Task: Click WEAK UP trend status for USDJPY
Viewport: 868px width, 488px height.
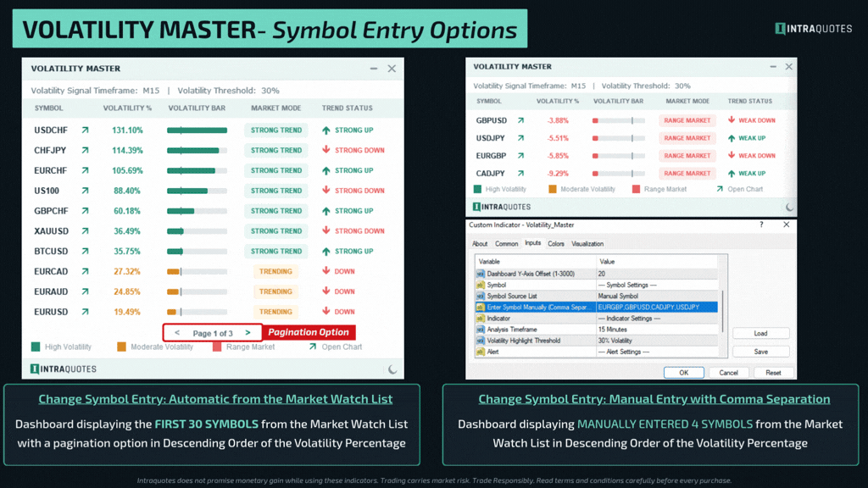Action: click(x=752, y=138)
